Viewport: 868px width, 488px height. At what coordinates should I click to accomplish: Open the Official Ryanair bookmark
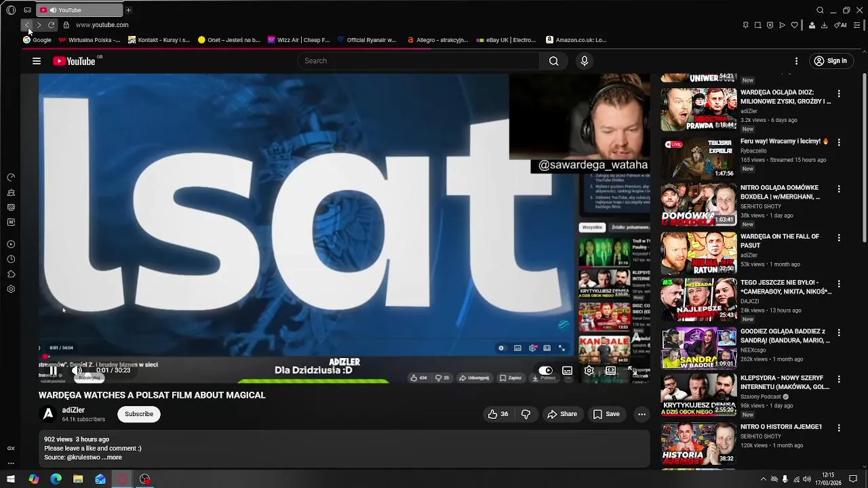367,40
